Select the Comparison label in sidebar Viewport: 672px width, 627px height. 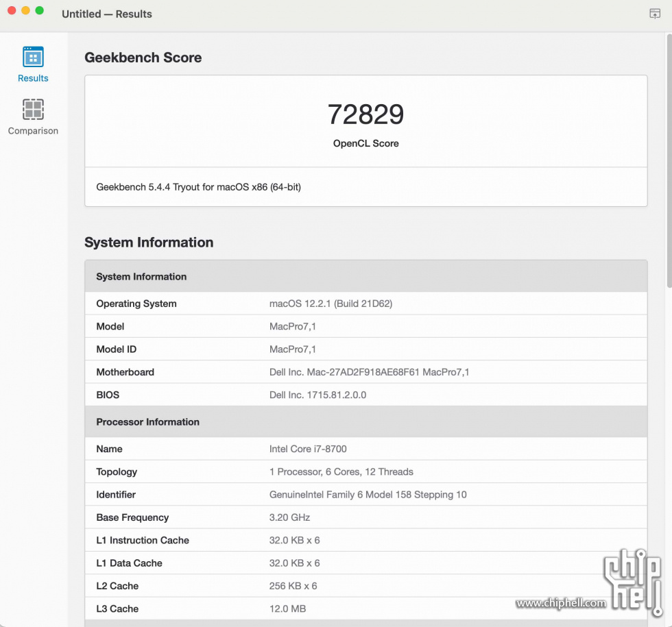(33, 131)
